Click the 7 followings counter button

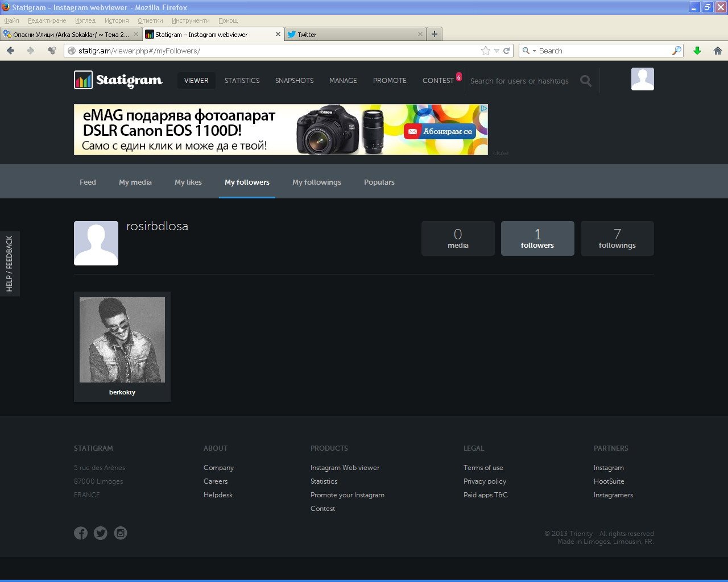click(x=617, y=239)
